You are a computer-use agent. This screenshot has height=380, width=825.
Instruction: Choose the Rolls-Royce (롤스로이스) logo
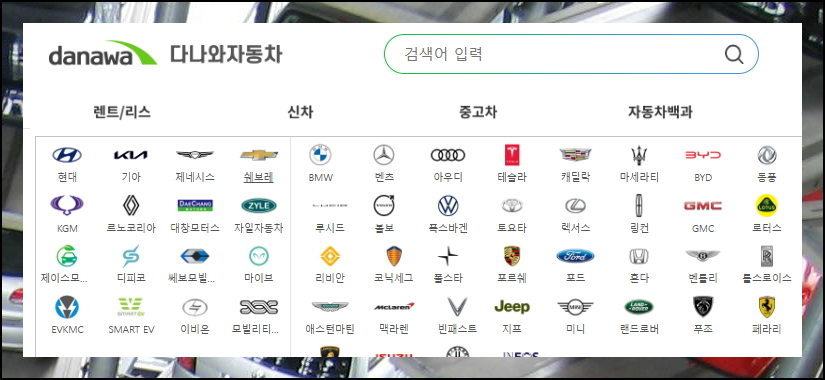[767, 256]
